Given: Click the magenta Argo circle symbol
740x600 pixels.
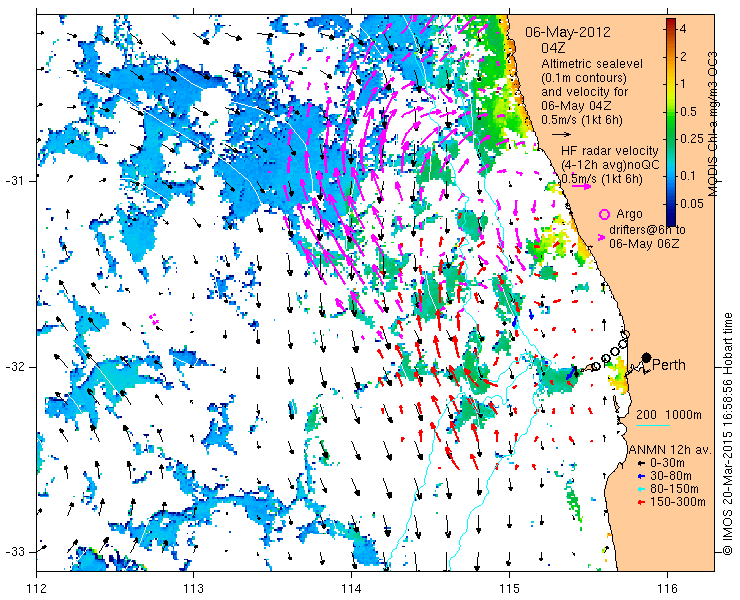Looking at the screenshot, I should [604, 215].
